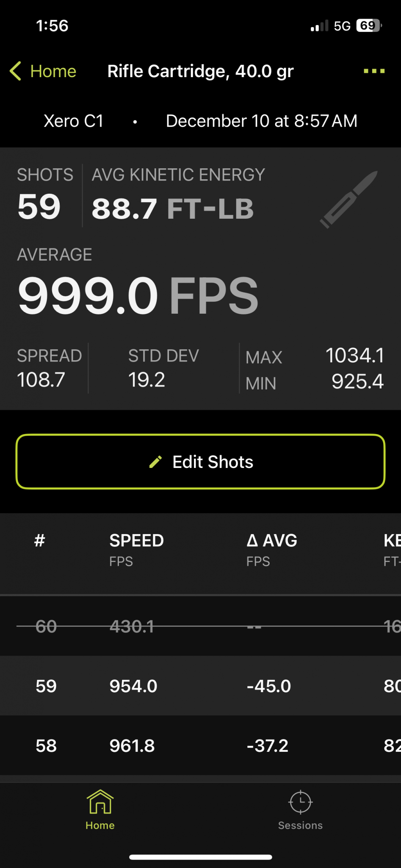Tap the pencil icon on Edit Shots
401x868 pixels.
pyautogui.click(x=155, y=462)
